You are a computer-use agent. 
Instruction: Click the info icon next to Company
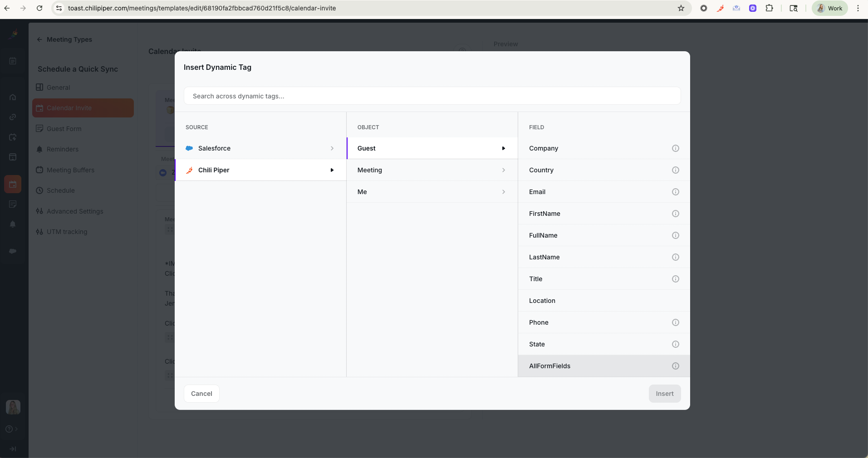pos(675,148)
